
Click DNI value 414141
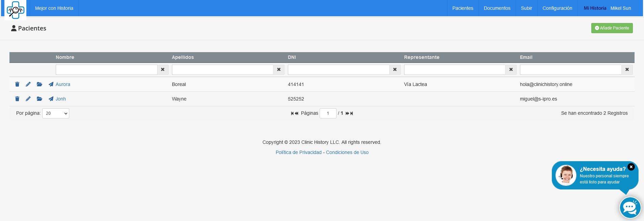pyautogui.click(x=296, y=84)
